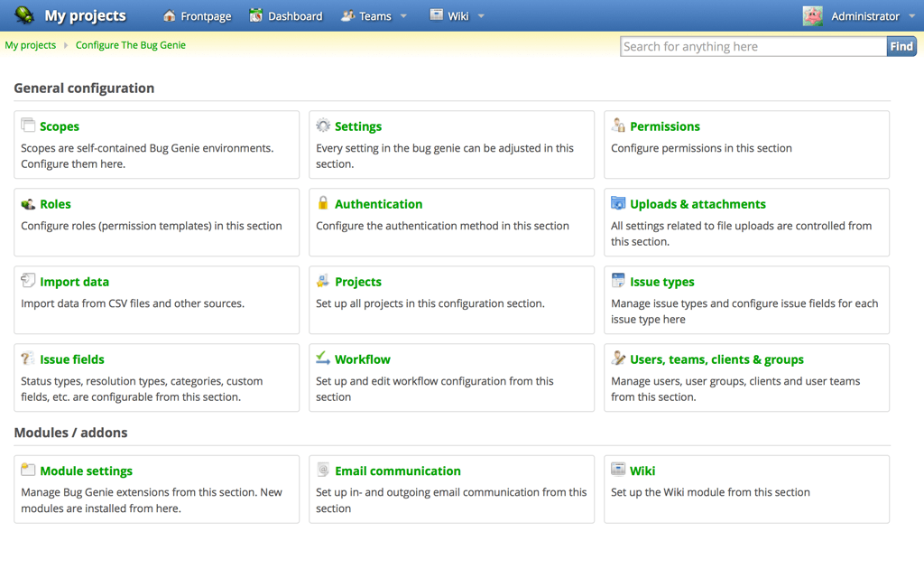Click the Bug Genie logo icon
Screen dimensions: 924x578
click(x=24, y=15)
